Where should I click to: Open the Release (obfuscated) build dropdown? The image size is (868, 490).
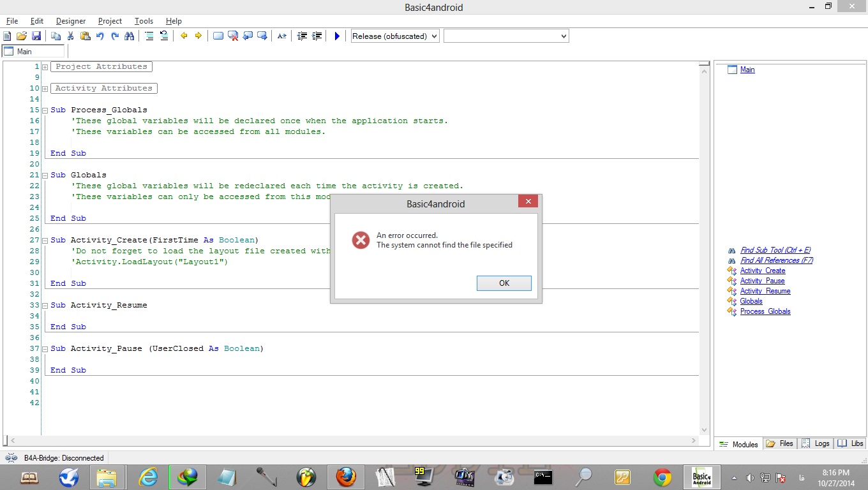click(x=395, y=36)
